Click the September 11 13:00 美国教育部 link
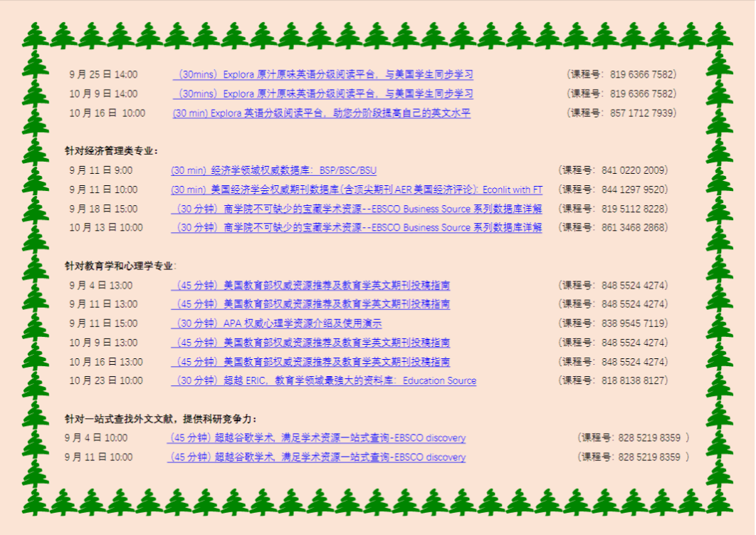This screenshot has width=756, height=535. point(310,304)
